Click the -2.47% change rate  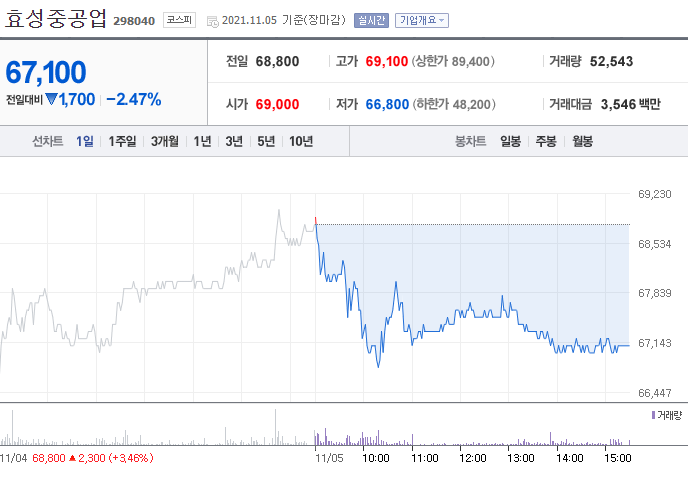click(x=134, y=100)
